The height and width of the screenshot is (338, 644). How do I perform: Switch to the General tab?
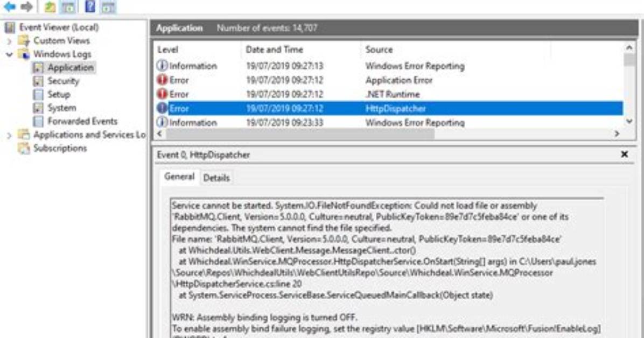click(179, 177)
